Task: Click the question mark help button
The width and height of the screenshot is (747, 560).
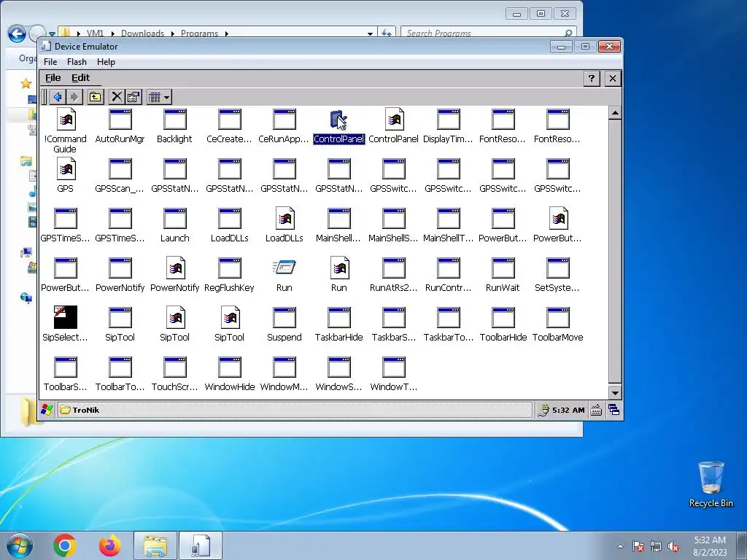Action: (x=591, y=79)
